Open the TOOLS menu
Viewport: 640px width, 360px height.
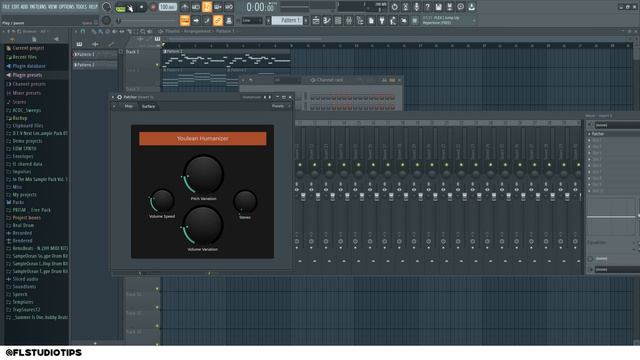click(81, 7)
